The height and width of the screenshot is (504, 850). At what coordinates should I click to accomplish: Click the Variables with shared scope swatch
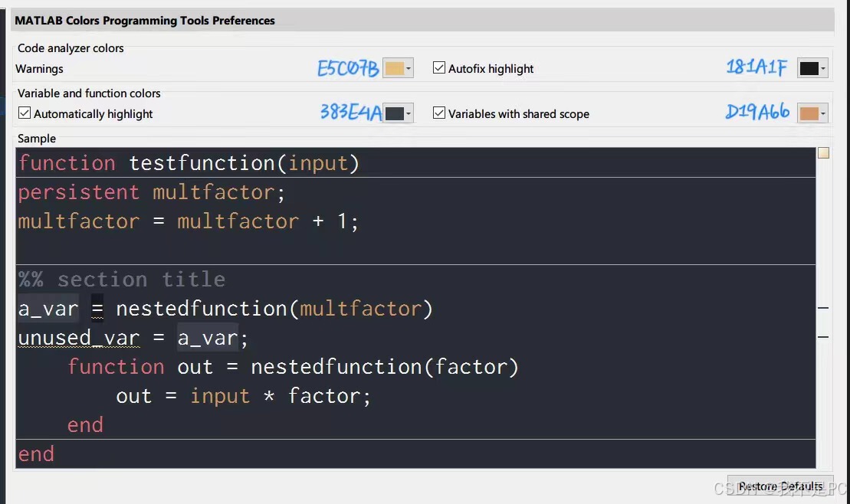pyautogui.click(x=809, y=113)
